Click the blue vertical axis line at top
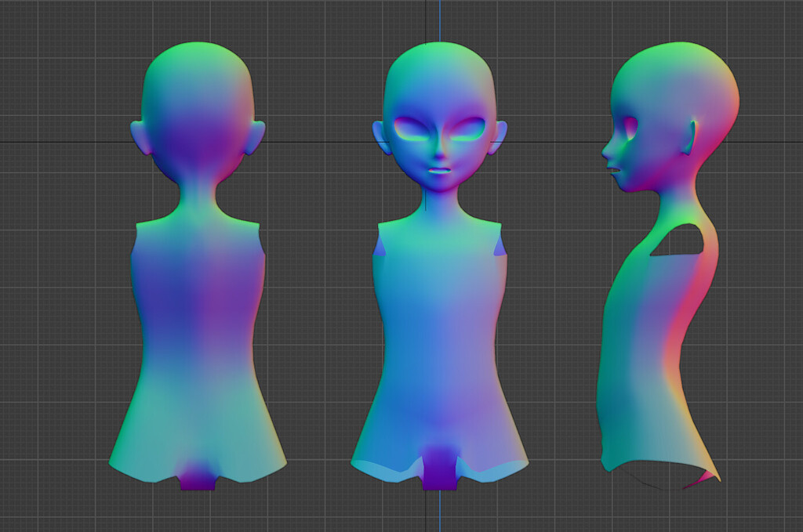The width and height of the screenshot is (803, 532). point(440,20)
